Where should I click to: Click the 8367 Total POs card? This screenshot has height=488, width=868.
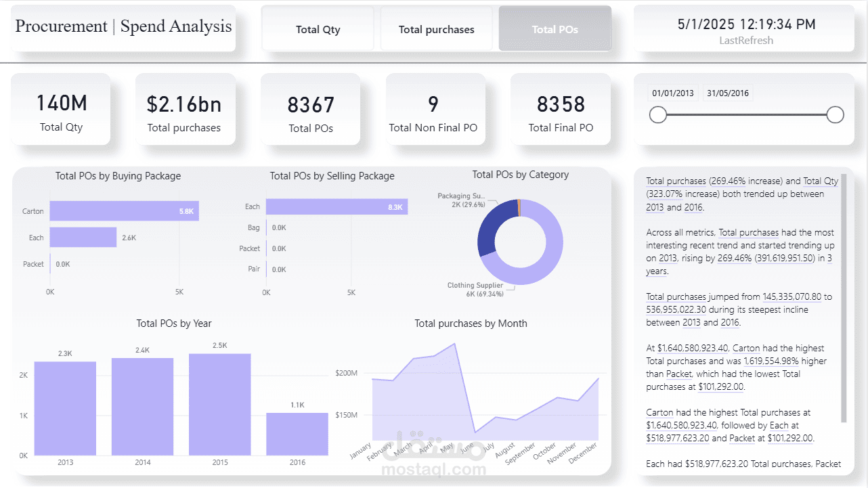(x=311, y=110)
